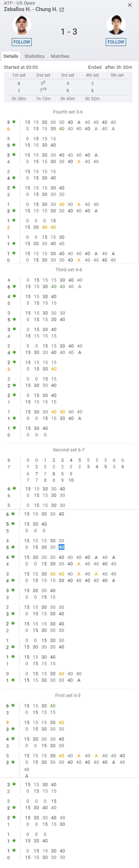Image resolution: width=139 pixels, height=868 pixels.
Task: Click the 1st set column header
Action: [19, 75]
